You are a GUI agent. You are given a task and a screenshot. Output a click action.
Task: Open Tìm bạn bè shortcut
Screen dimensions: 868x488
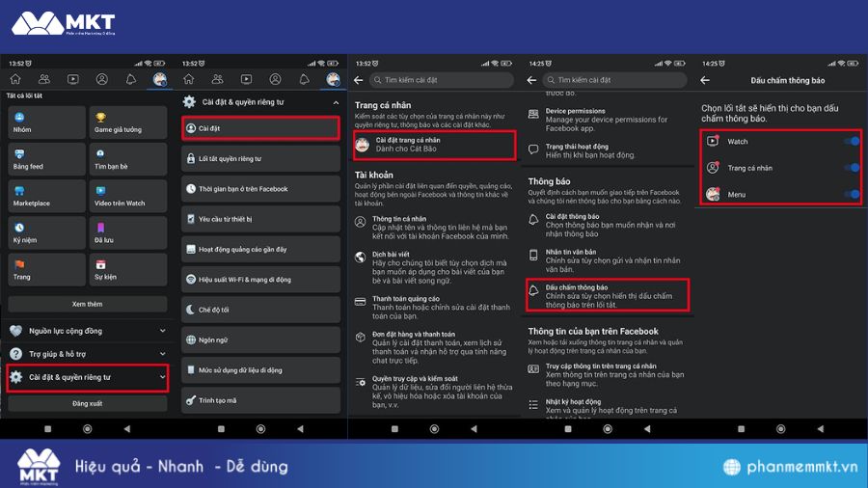[x=128, y=159]
